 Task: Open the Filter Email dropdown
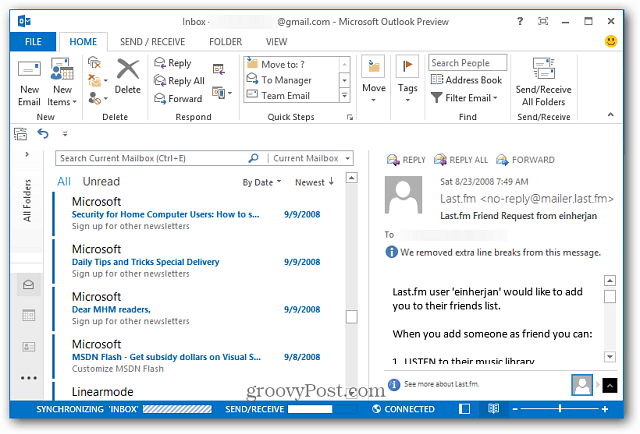pyautogui.click(x=464, y=98)
